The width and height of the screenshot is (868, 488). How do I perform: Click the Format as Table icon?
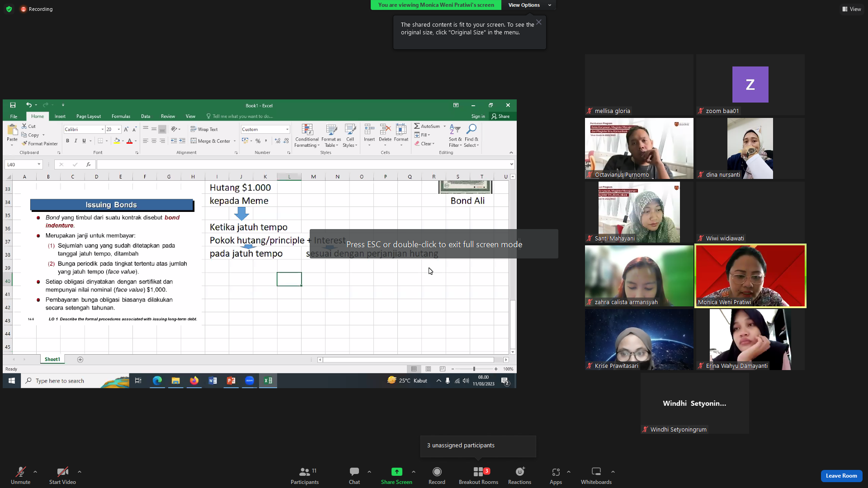(x=331, y=136)
